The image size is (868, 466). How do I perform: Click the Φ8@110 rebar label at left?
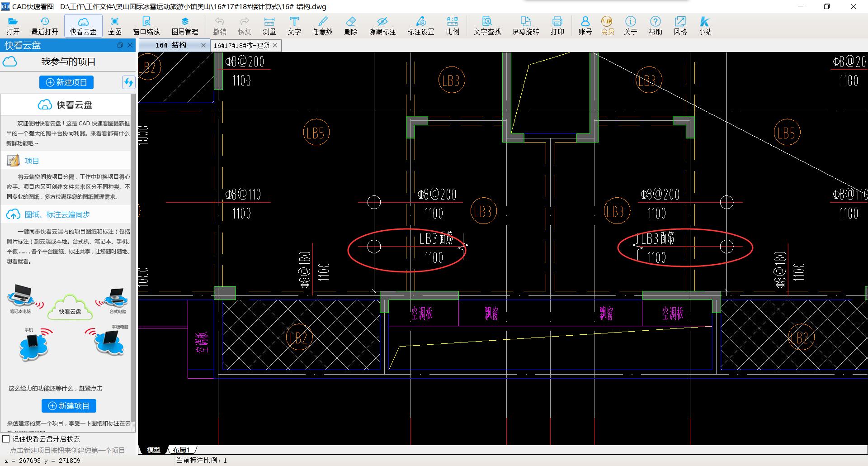tap(243, 195)
